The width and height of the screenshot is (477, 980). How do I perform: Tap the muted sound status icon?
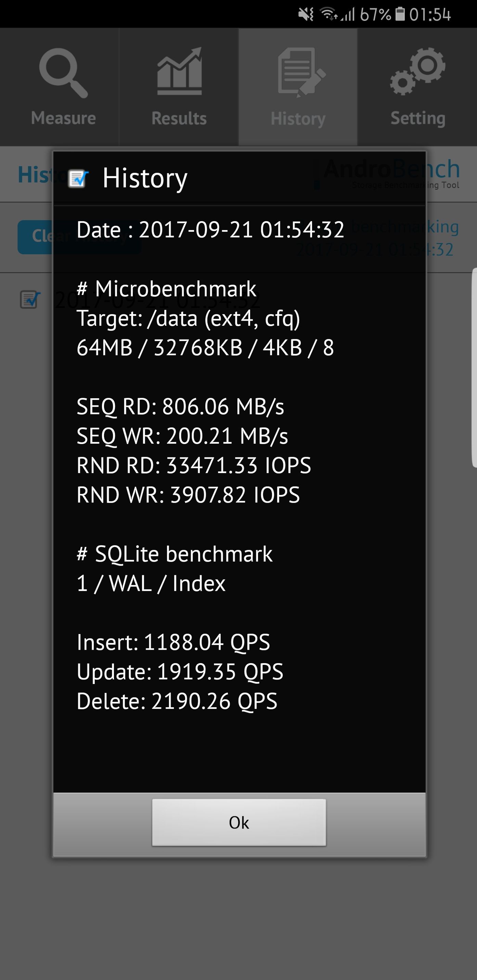point(306,15)
